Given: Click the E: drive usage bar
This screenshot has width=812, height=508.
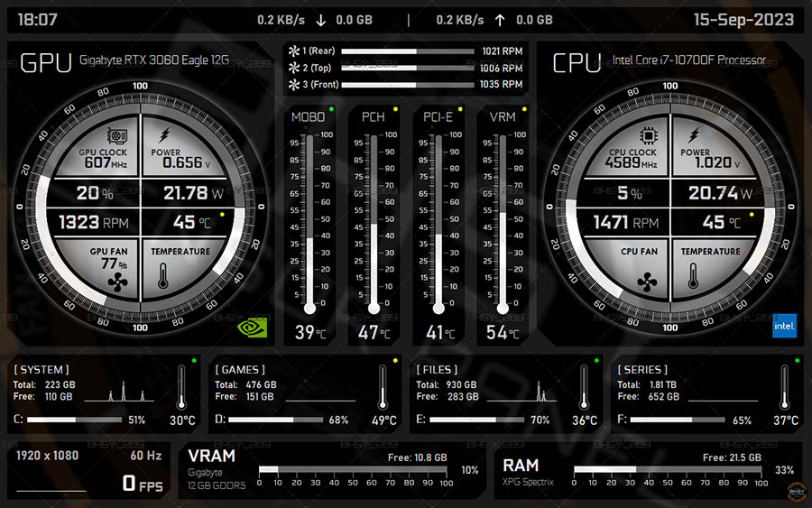Looking at the screenshot, I should tap(476, 420).
